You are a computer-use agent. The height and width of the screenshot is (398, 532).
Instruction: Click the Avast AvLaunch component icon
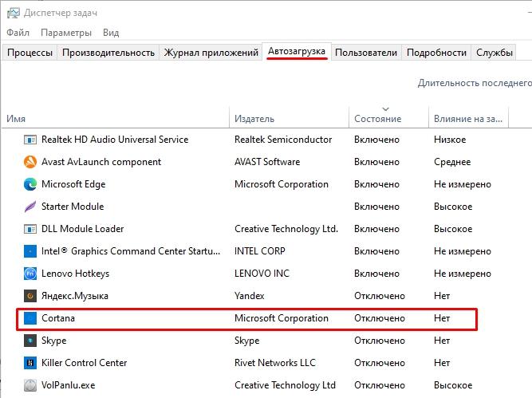pyautogui.click(x=30, y=162)
